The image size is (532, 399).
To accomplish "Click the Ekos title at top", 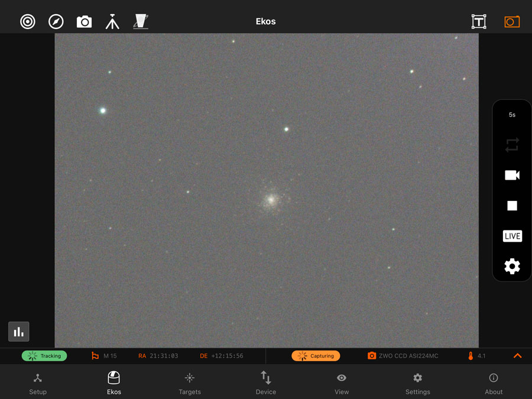I will click(265, 21).
